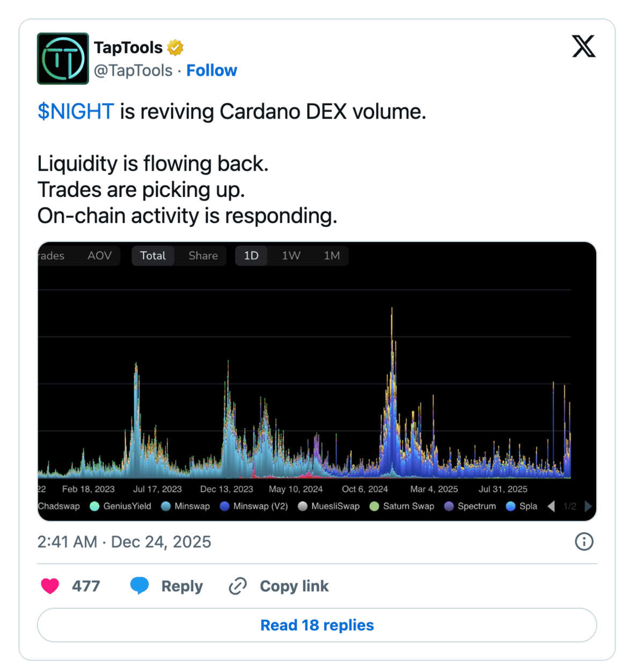Like the tweet with the heart icon

(50, 586)
